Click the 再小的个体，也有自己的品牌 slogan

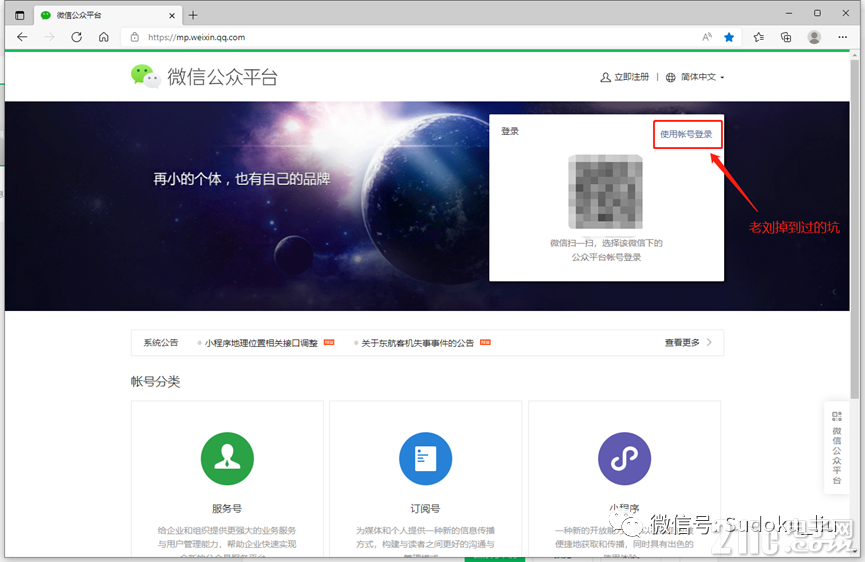pyautogui.click(x=242, y=179)
